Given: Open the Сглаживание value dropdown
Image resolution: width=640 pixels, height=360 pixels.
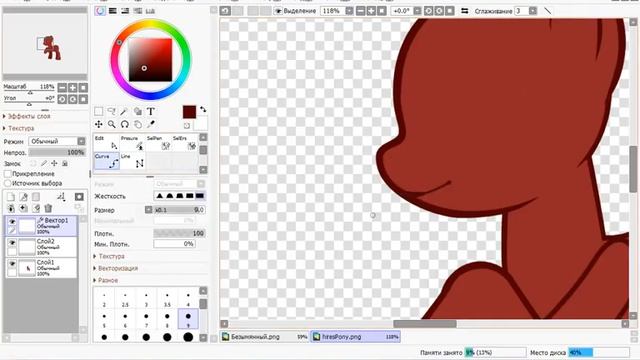Looking at the screenshot, I should coord(533,11).
